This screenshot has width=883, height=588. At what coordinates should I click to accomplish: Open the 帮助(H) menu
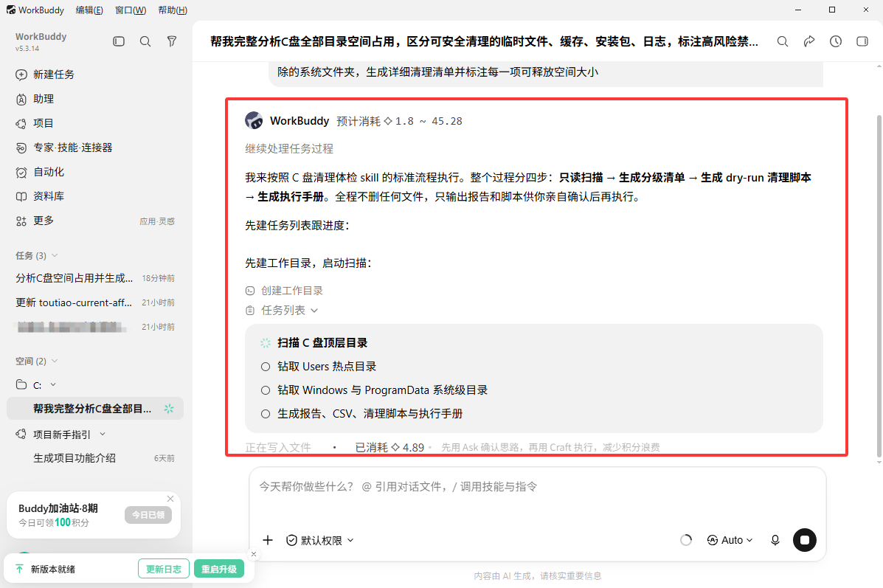(173, 10)
